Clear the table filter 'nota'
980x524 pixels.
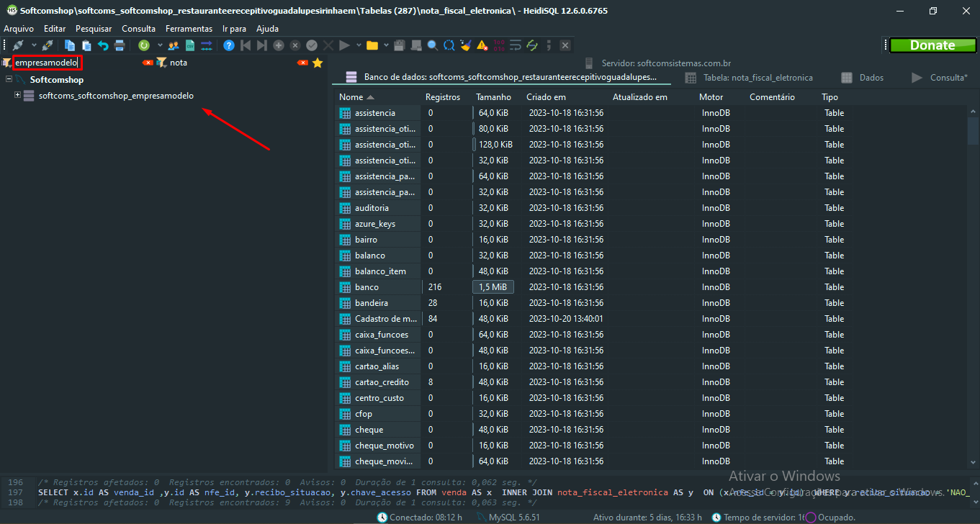click(302, 63)
